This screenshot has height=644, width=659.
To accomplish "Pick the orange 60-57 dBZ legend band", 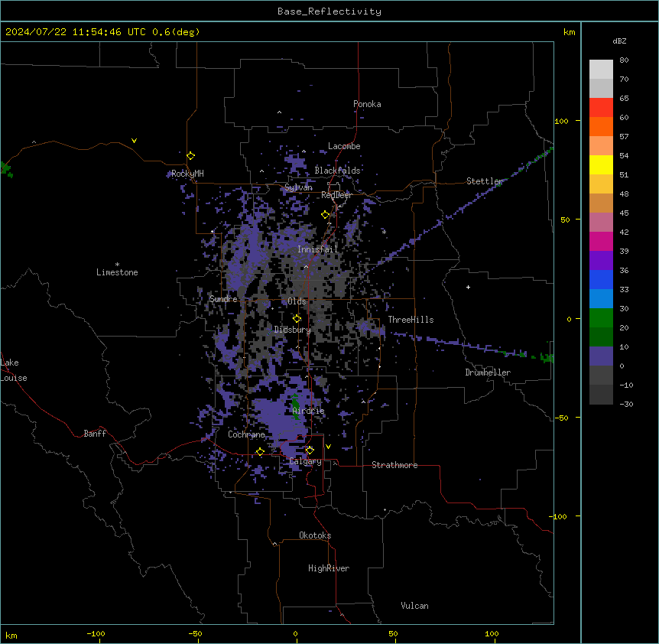I will point(601,126).
